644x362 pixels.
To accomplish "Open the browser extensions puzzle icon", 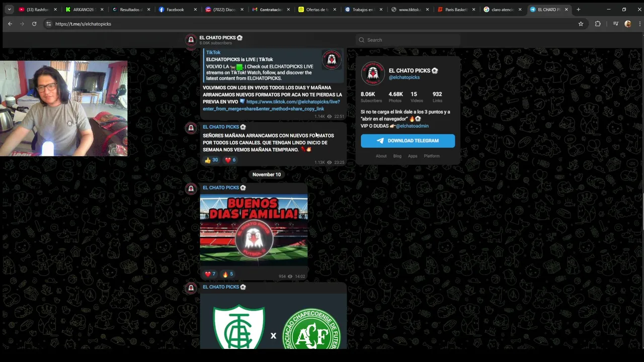I will click(x=598, y=24).
